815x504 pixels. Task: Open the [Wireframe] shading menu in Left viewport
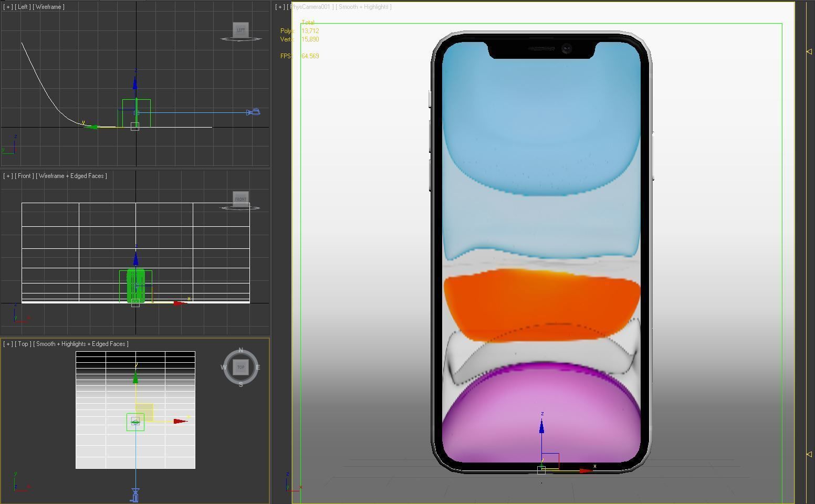pos(49,7)
